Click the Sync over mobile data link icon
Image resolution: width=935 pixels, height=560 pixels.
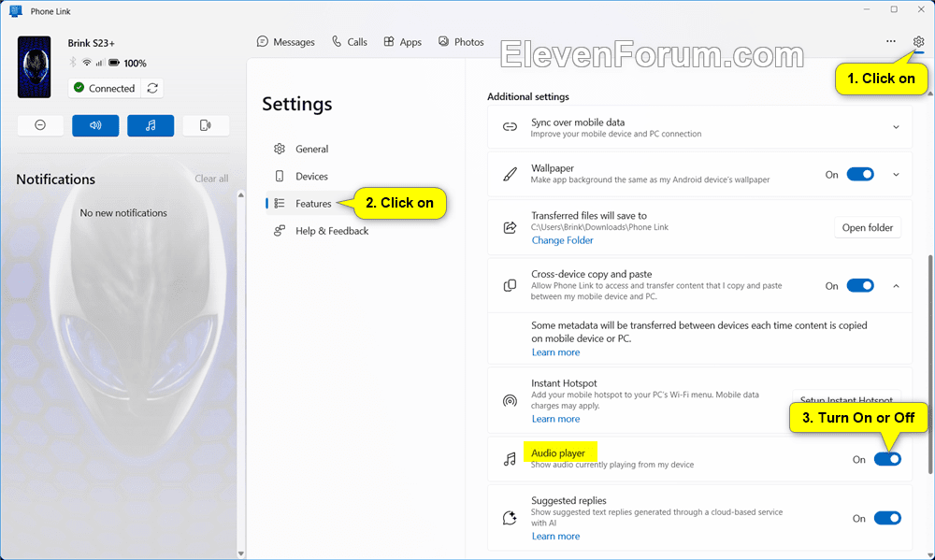click(x=510, y=127)
